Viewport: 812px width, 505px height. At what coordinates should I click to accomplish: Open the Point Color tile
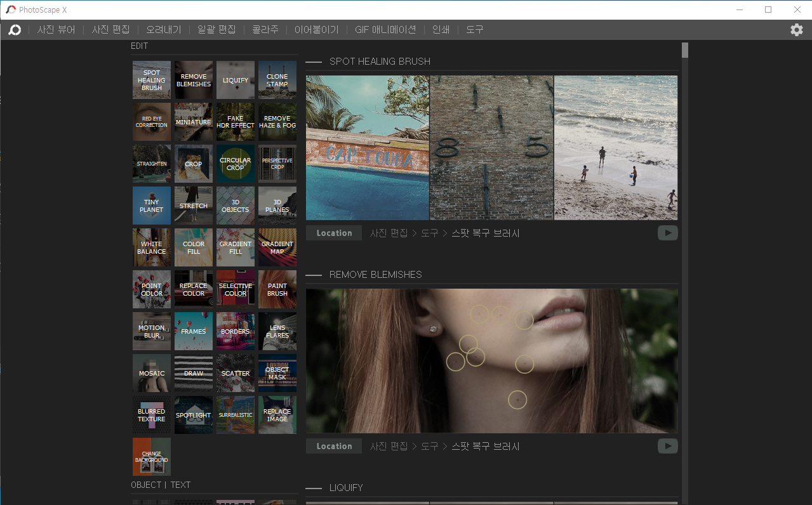tap(152, 289)
